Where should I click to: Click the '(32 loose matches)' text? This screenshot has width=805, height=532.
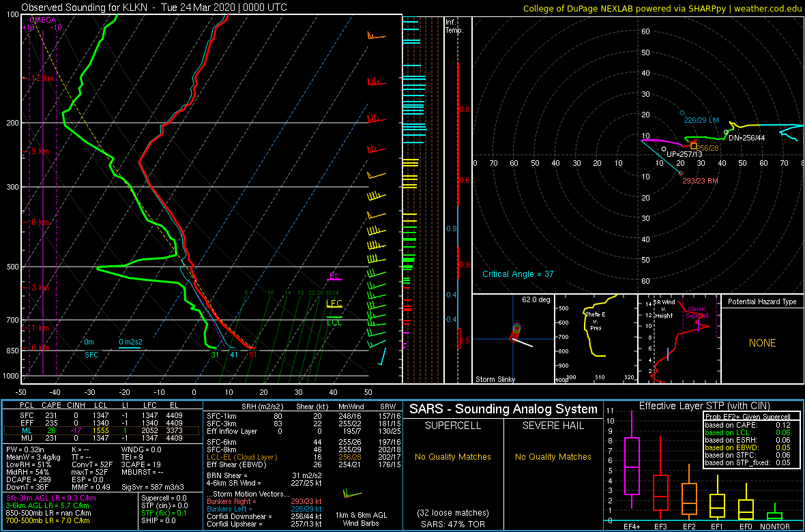pos(452,512)
